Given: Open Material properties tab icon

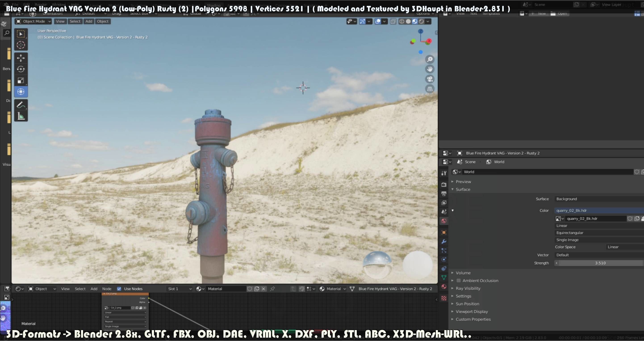Looking at the screenshot, I should pyautogui.click(x=444, y=287).
